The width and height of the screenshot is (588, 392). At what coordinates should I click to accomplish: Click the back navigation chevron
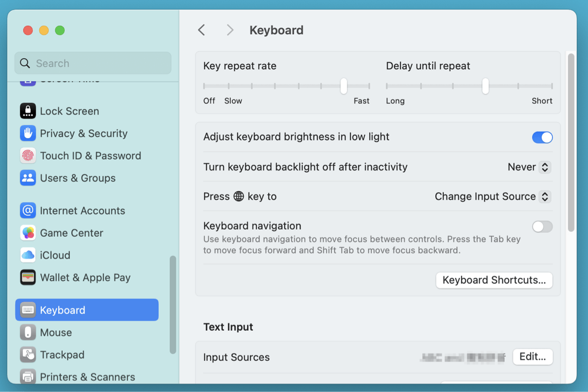pyautogui.click(x=202, y=29)
